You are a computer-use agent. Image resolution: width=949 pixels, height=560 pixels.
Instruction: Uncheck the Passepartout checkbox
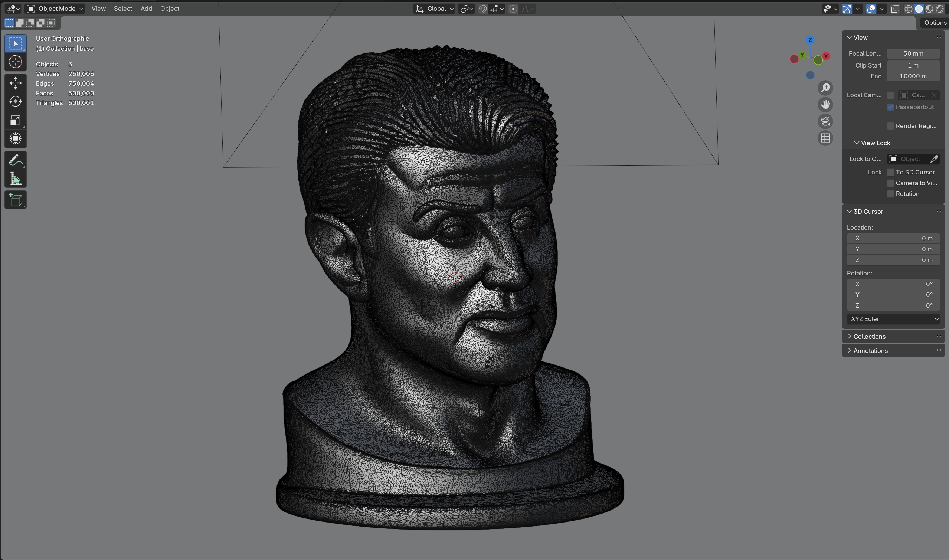coord(890,107)
